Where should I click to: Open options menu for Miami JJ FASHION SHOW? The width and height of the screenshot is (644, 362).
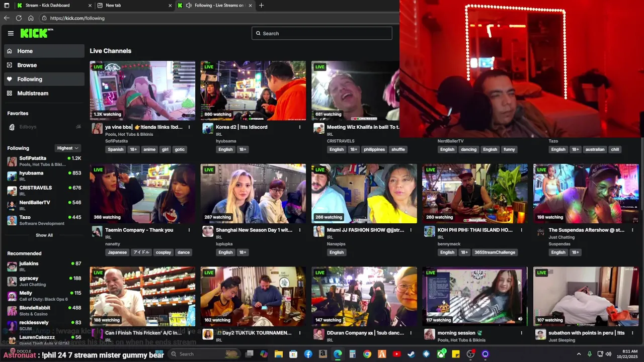coord(411,230)
